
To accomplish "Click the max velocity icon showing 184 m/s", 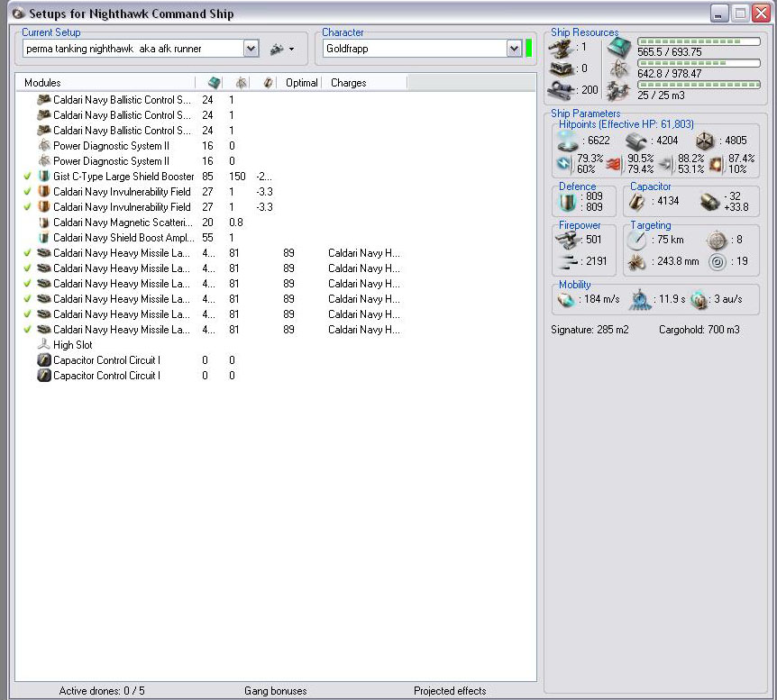I will click(x=565, y=299).
